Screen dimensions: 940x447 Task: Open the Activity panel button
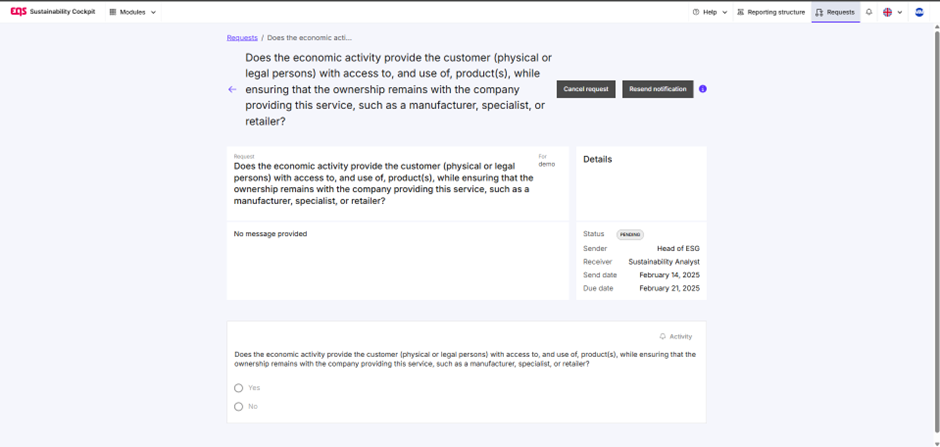pyautogui.click(x=676, y=336)
